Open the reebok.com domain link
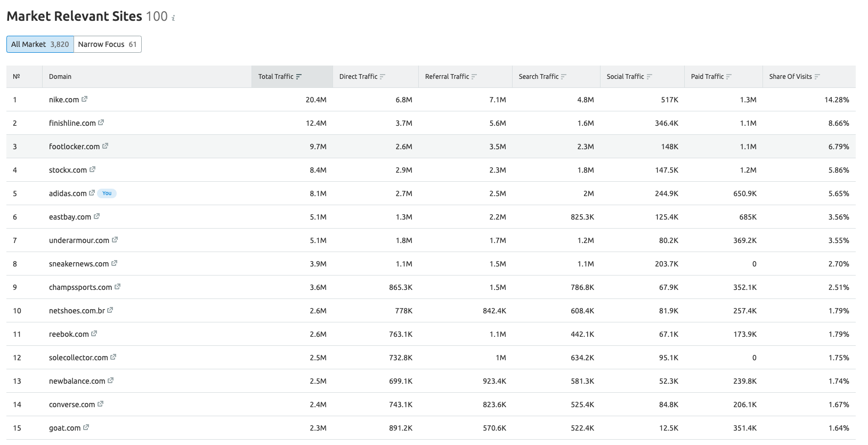The height and width of the screenshot is (445, 868). coord(69,334)
